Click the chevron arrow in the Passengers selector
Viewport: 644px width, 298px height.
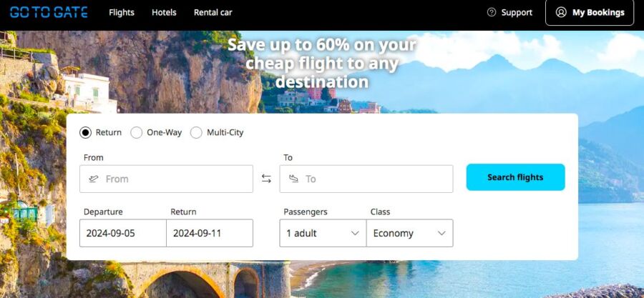[x=355, y=233]
